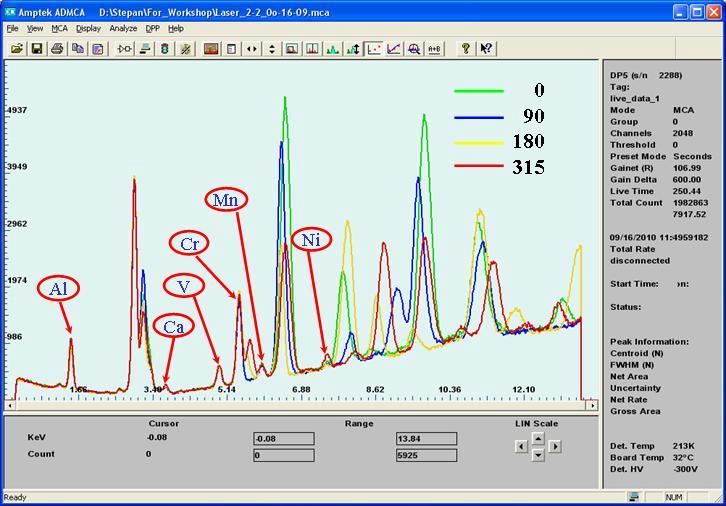
Task: Click the 'Peak Information:' heading
Action: coord(649,342)
